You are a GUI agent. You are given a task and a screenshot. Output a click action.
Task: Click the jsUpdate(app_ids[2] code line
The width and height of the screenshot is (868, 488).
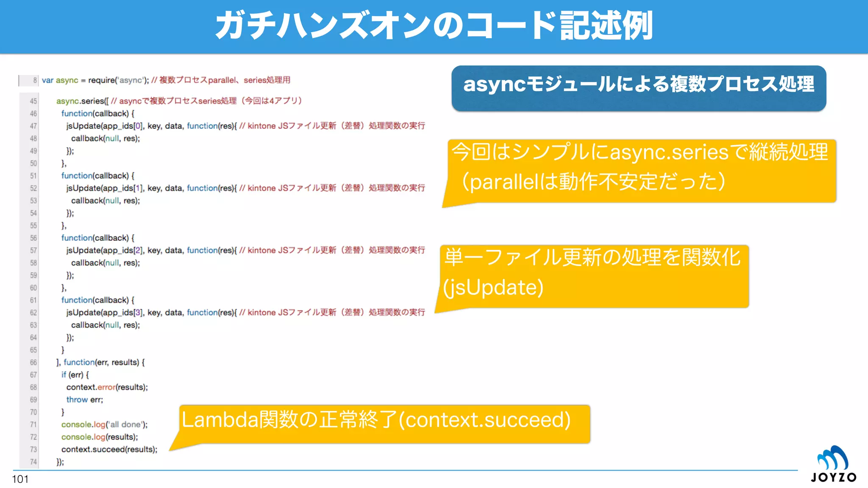point(245,250)
